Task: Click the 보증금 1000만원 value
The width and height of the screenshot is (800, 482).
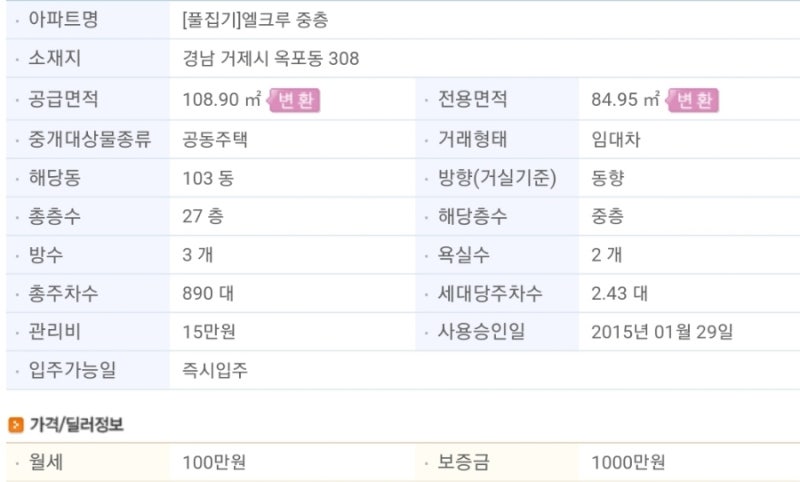Action: click(628, 462)
